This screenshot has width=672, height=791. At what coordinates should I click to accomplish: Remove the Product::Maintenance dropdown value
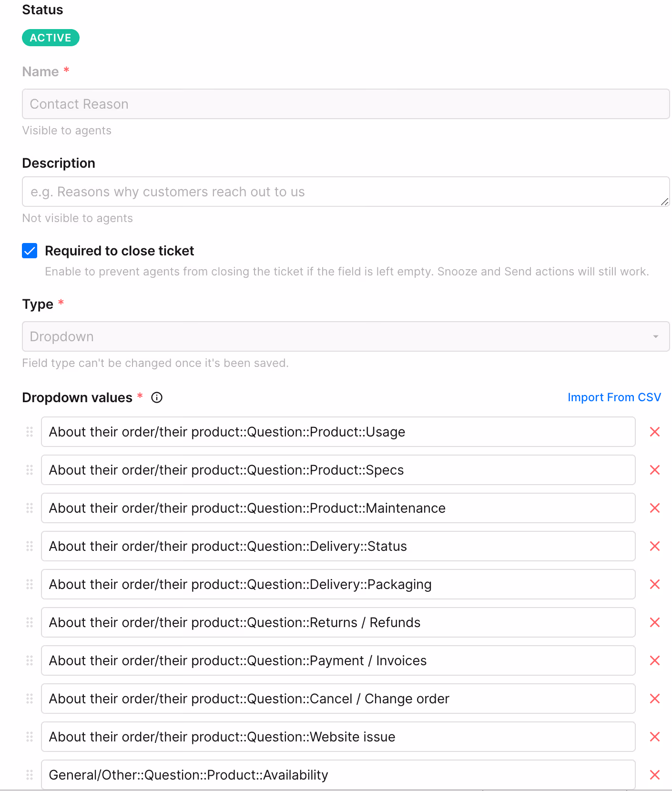[655, 508]
